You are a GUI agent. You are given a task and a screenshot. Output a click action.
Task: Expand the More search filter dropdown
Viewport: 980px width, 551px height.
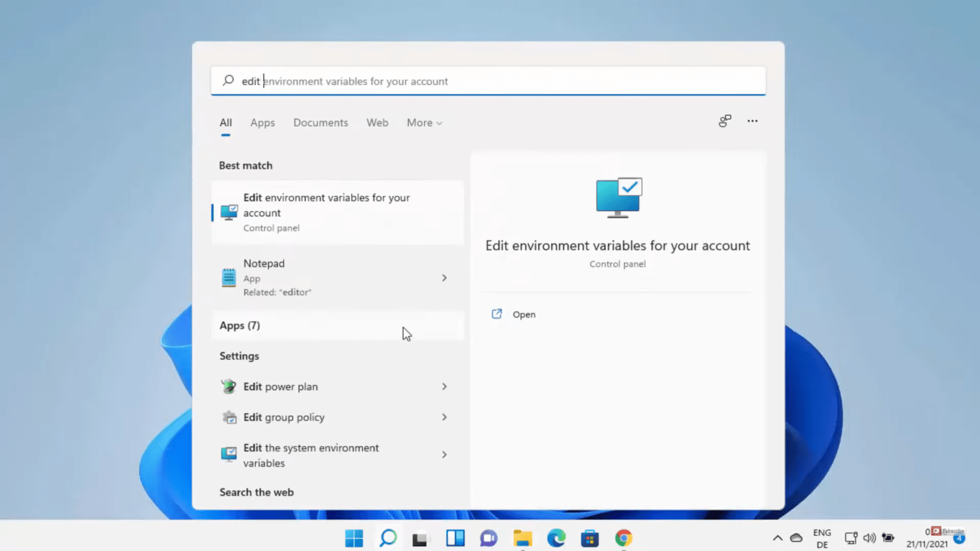point(424,122)
